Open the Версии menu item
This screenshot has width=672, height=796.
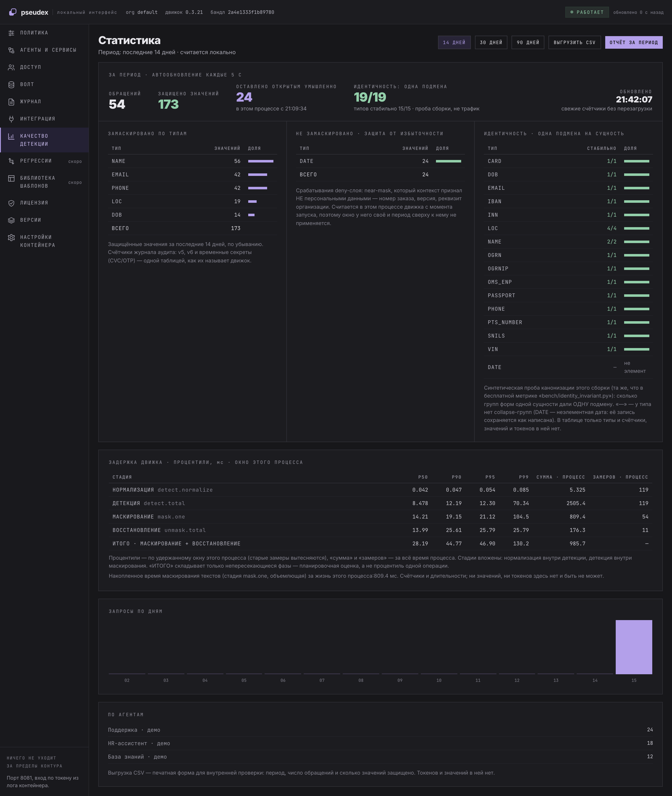pos(44,220)
